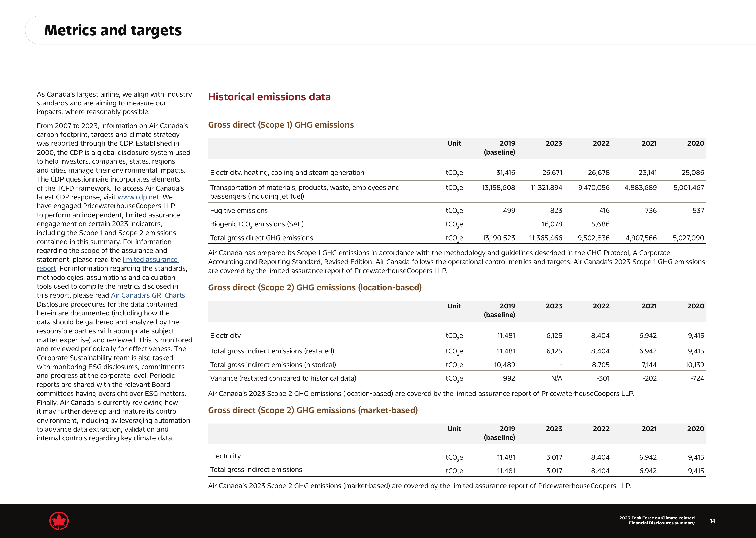Click the Fugitive emissions row label
The width and height of the screenshot is (756, 538).
pos(239,210)
